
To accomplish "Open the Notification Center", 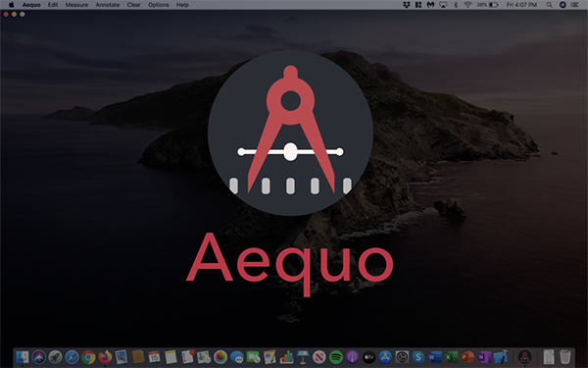I will click(574, 5).
